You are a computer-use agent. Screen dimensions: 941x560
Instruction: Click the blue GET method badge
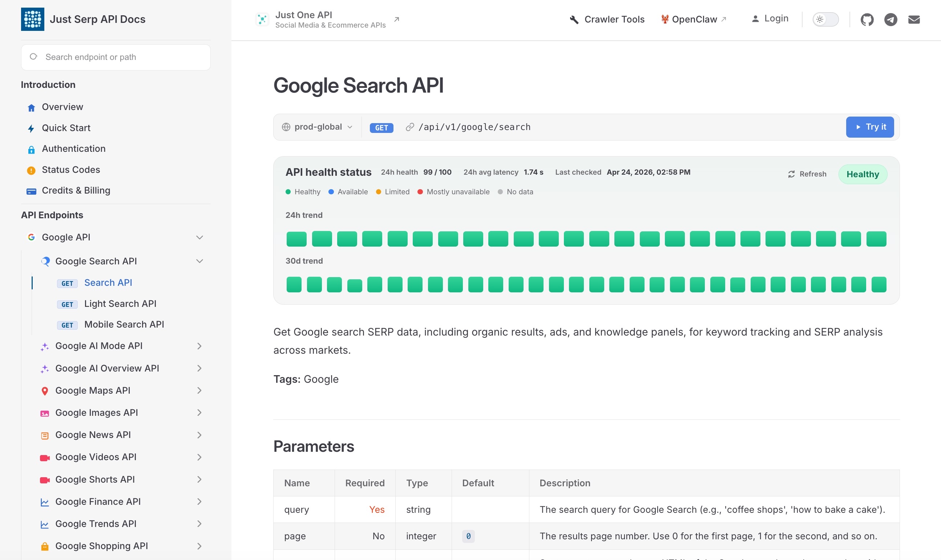pyautogui.click(x=381, y=128)
